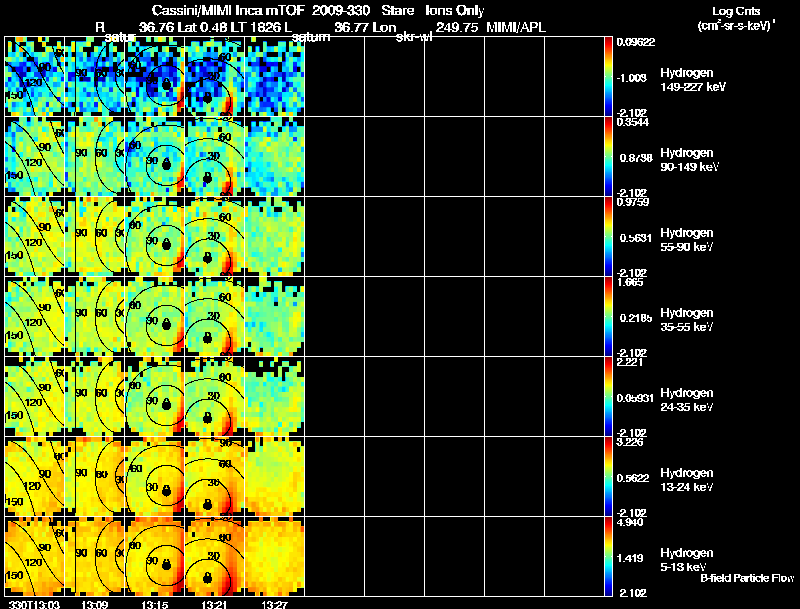This screenshot has height=609, width=800.
Task: Click Saturn marker in 13:15 image, 24-35 keV row
Action: pos(166,405)
